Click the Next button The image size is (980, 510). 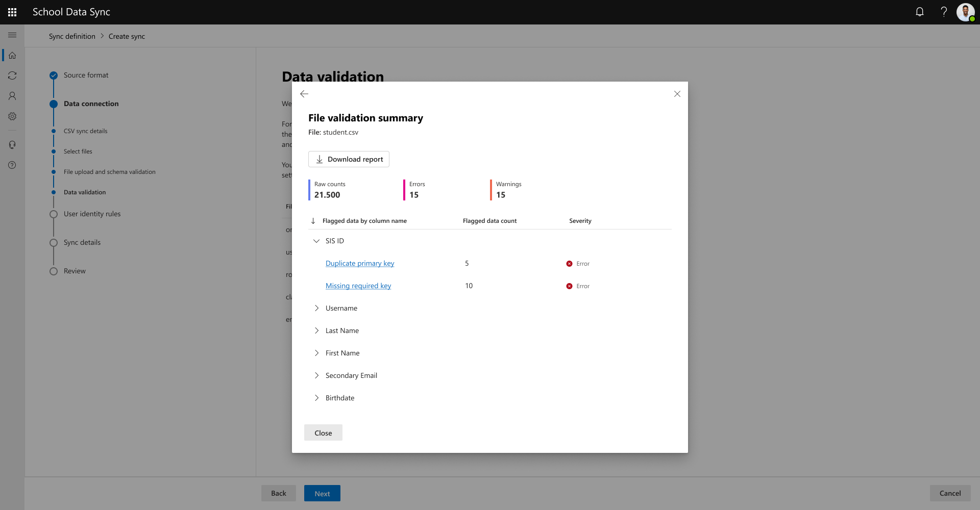point(322,493)
